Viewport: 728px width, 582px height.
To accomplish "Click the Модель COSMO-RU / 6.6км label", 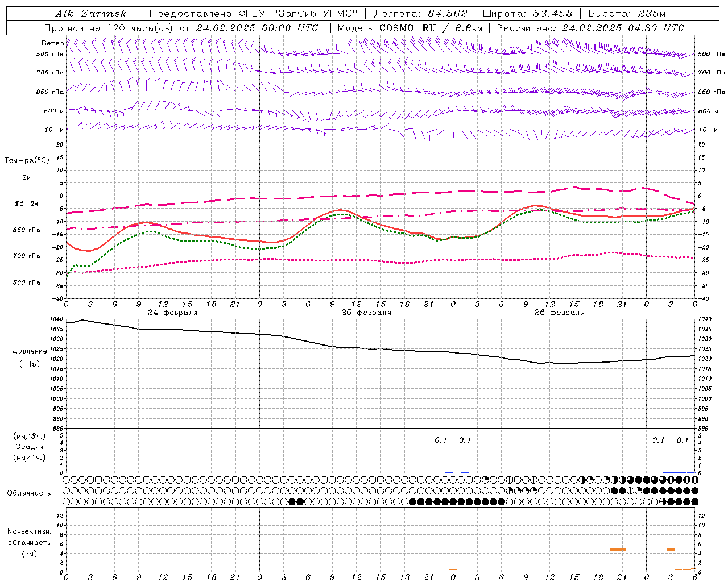I will tap(409, 28).
